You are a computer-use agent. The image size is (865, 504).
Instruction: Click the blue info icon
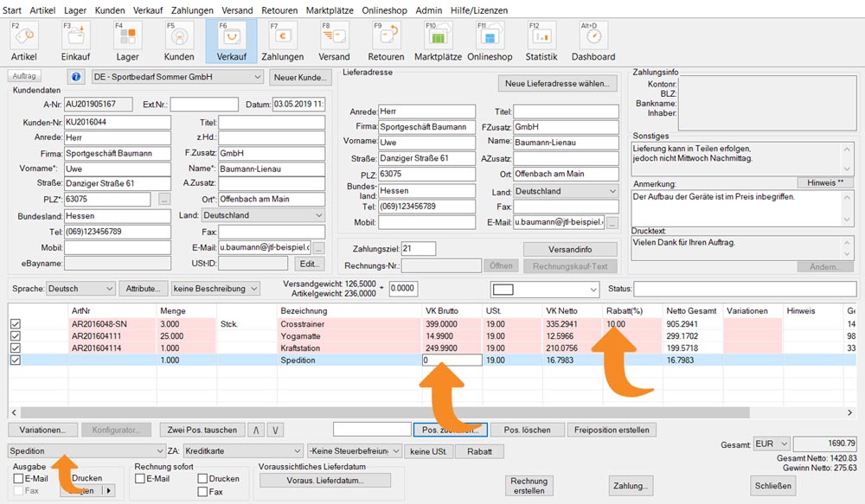pyautogui.click(x=76, y=78)
